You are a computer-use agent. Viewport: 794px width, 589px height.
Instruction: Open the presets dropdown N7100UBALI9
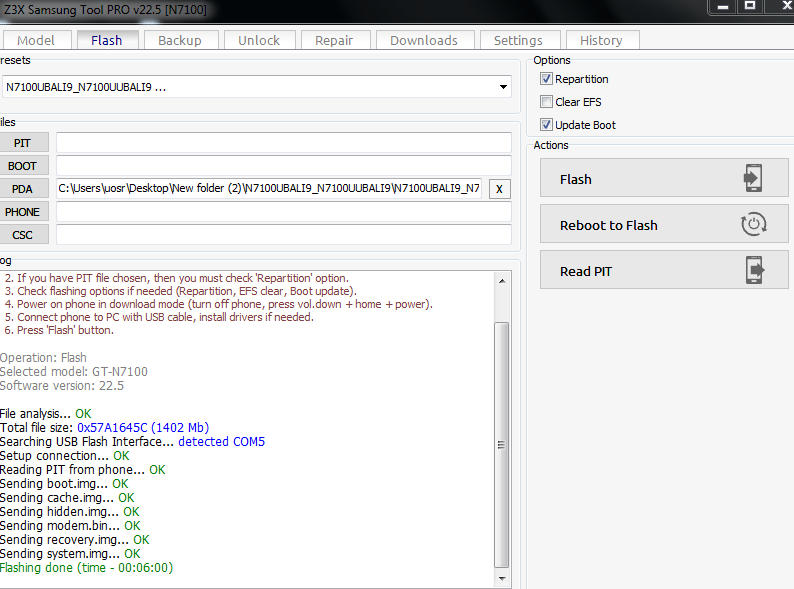click(257, 87)
